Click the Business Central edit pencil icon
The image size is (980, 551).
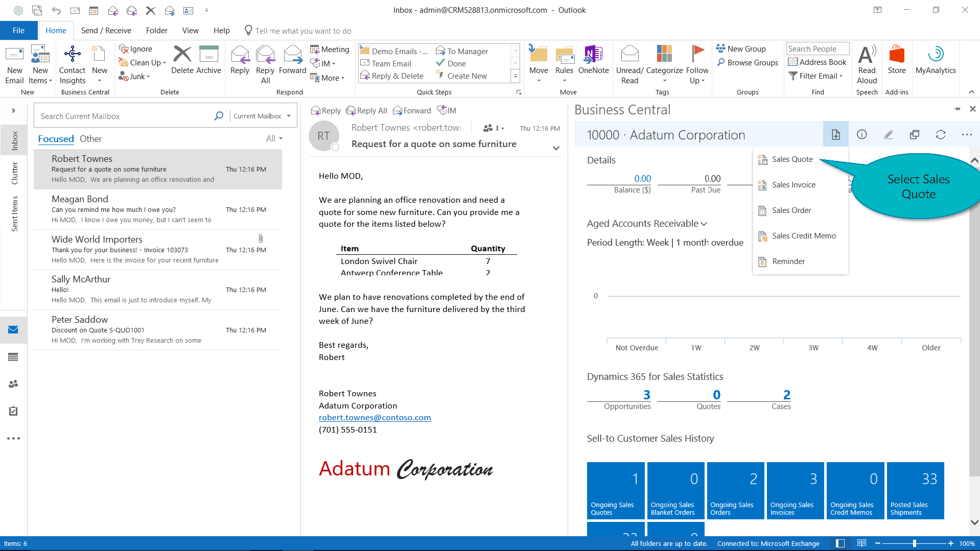888,135
